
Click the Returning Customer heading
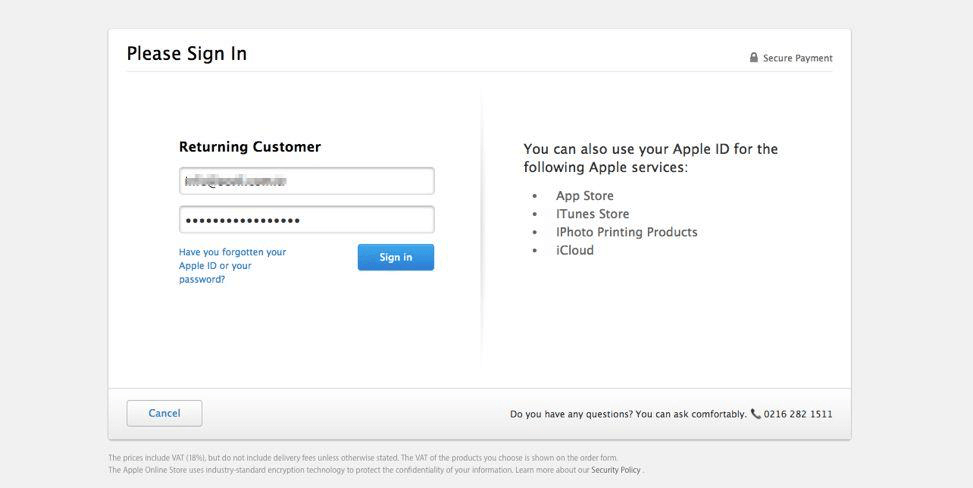point(250,147)
